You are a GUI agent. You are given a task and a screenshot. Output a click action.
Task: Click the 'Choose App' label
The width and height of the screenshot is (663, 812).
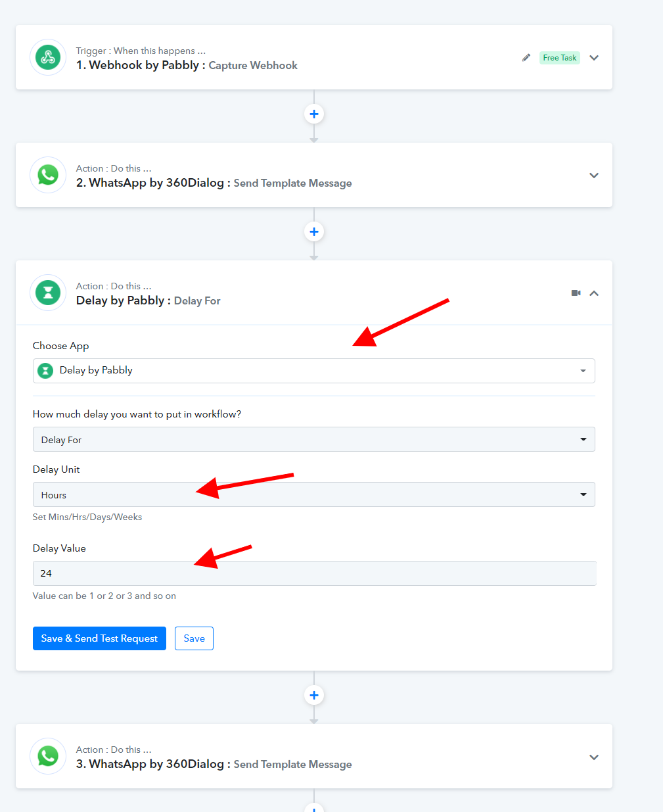point(60,346)
